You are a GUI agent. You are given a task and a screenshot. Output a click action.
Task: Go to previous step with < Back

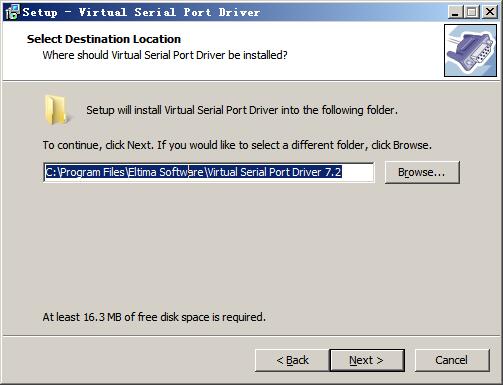point(293,360)
